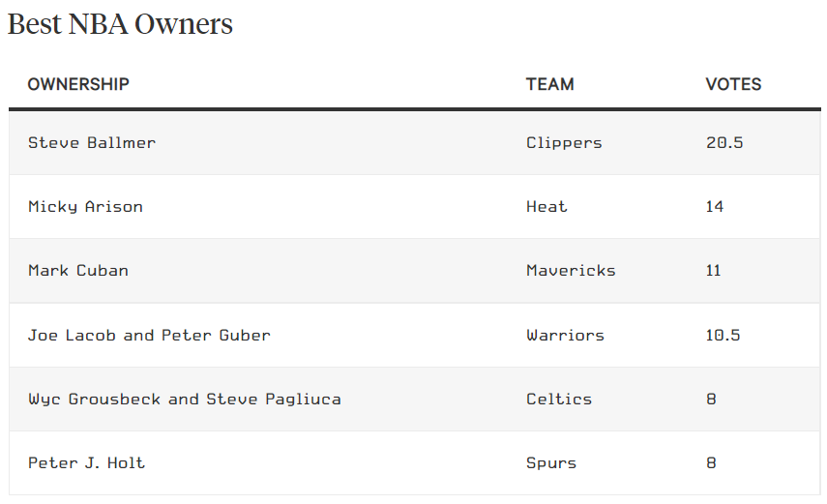This screenshot has width=827, height=504.
Task: Click the Mark Cuban owner cell
Action: (78, 271)
